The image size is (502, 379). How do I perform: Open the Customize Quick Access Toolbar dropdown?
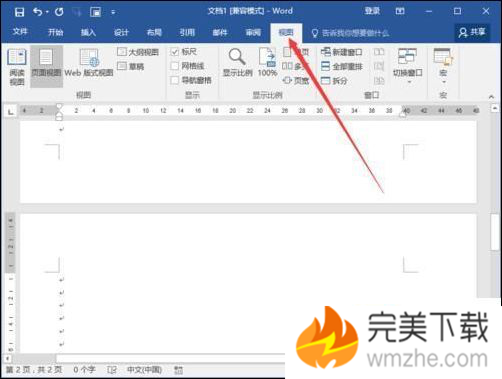click(113, 12)
